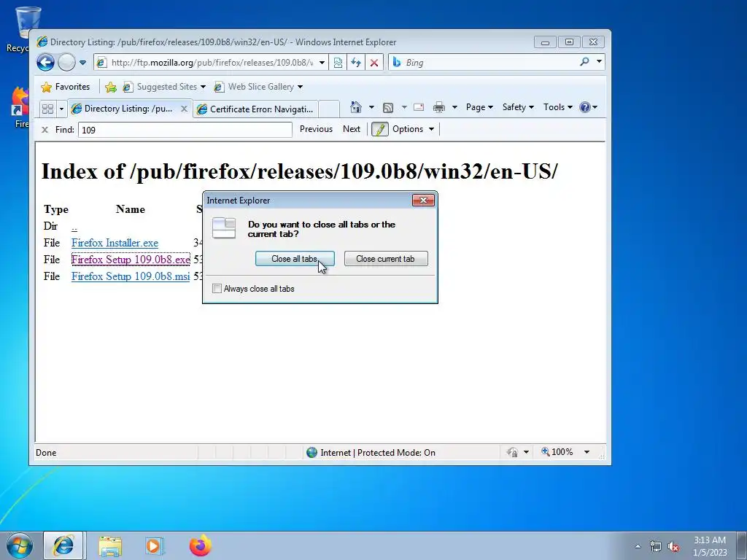The image size is (747, 560).
Task: Click the Internet zone globe icon
Action: coord(312,452)
